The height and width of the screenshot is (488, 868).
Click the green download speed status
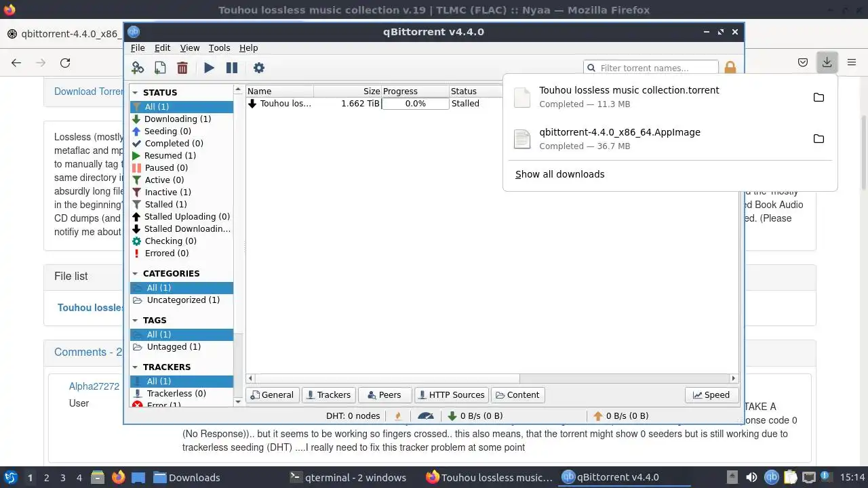point(475,415)
